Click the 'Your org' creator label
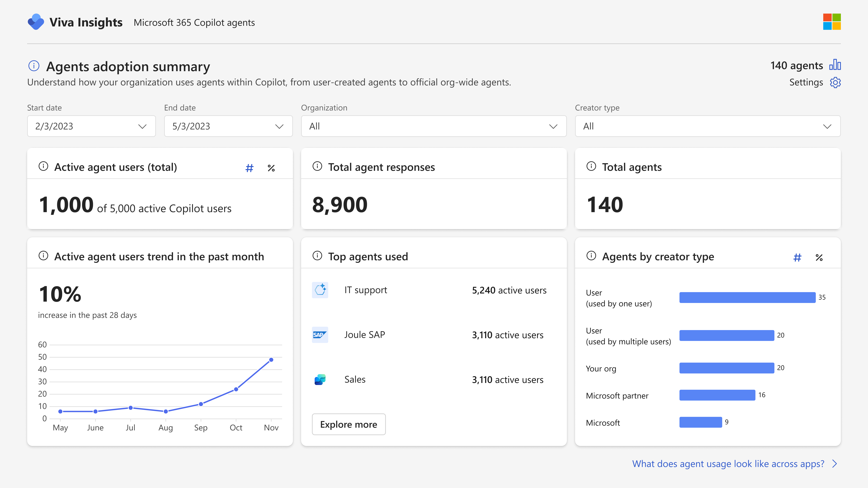Viewport: 868px width, 488px height. (x=601, y=369)
